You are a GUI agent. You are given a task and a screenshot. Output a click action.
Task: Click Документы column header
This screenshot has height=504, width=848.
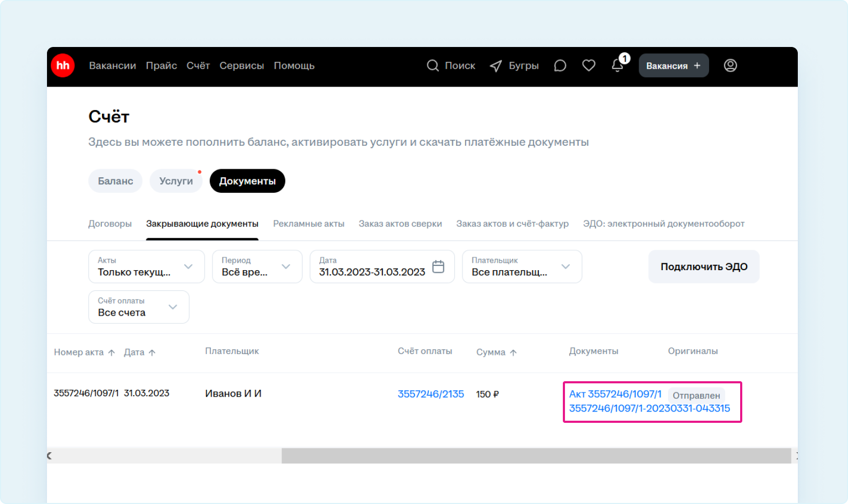(x=594, y=351)
